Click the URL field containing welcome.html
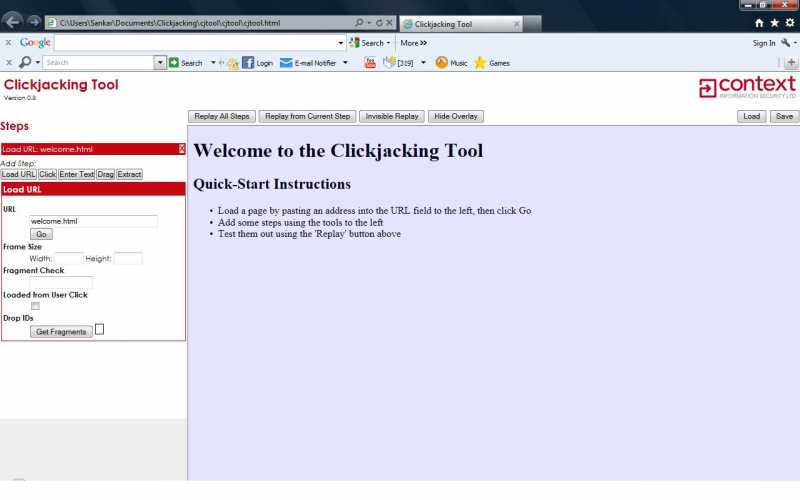Screen dimensions: 800x500 click(93, 221)
